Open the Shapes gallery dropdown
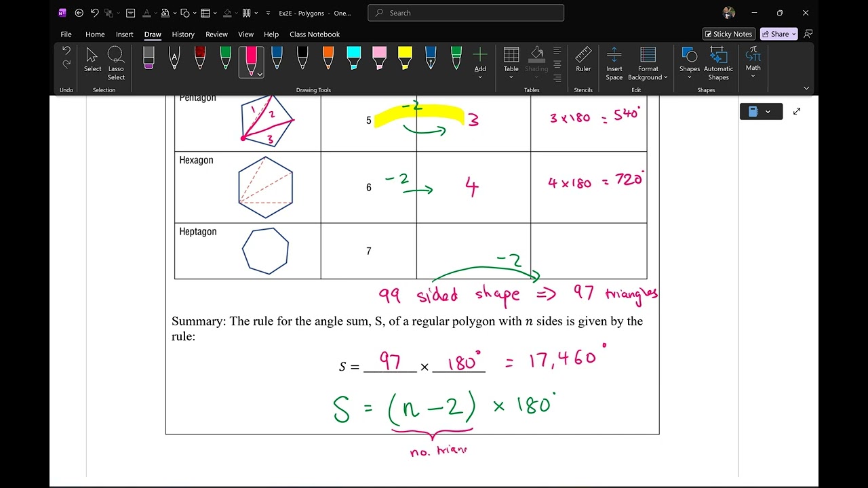Image resolution: width=868 pixels, height=488 pixels. (690, 77)
